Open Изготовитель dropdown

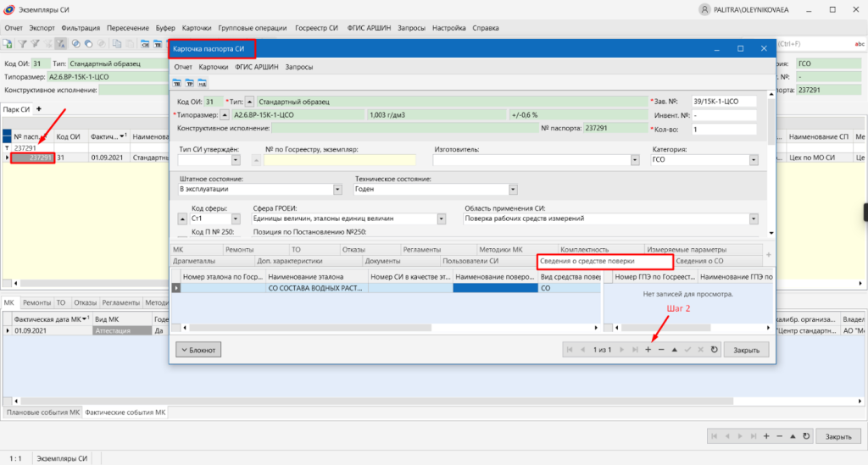tap(634, 160)
